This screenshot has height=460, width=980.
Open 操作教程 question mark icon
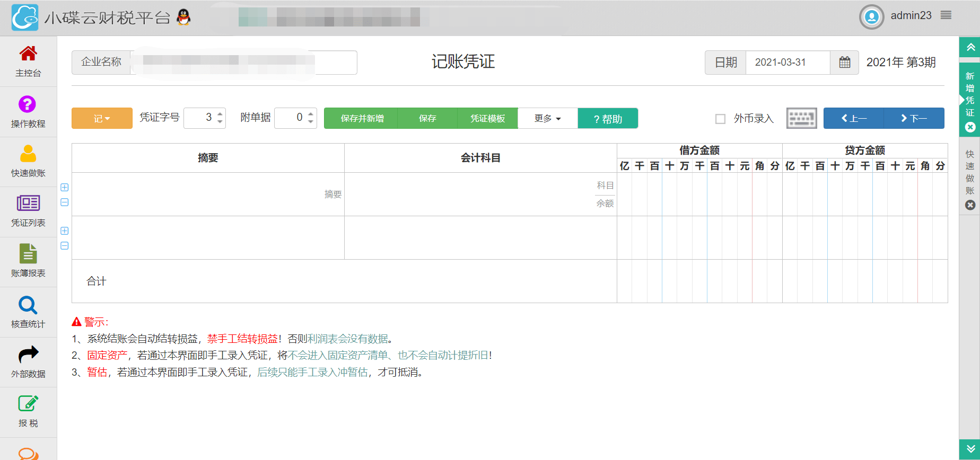pyautogui.click(x=27, y=104)
